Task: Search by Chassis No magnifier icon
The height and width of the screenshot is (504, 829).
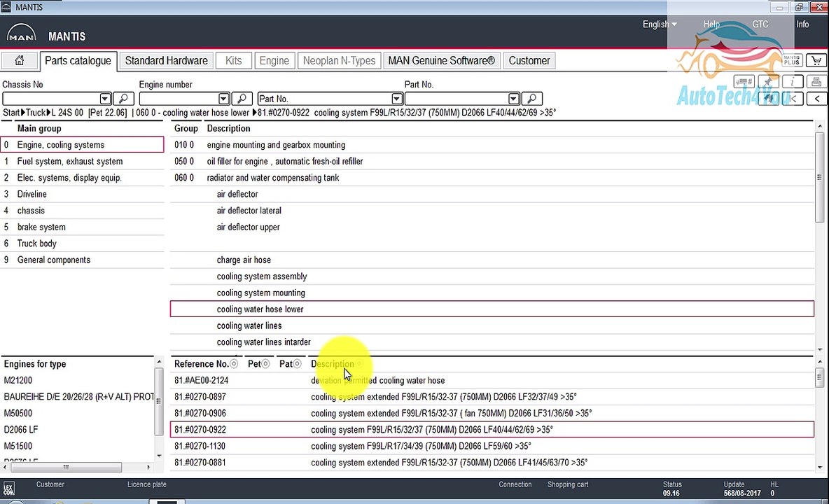Action: (x=123, y=99)
